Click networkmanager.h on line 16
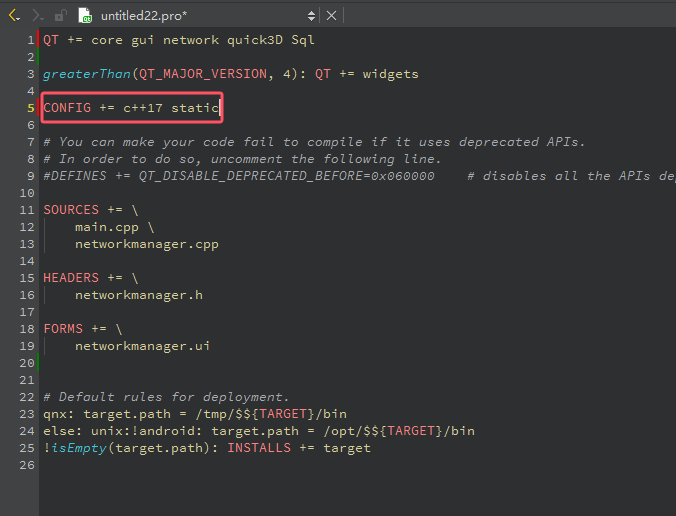Screen dimensions: 676x516 pyautogui.click(x=138, y=294)
